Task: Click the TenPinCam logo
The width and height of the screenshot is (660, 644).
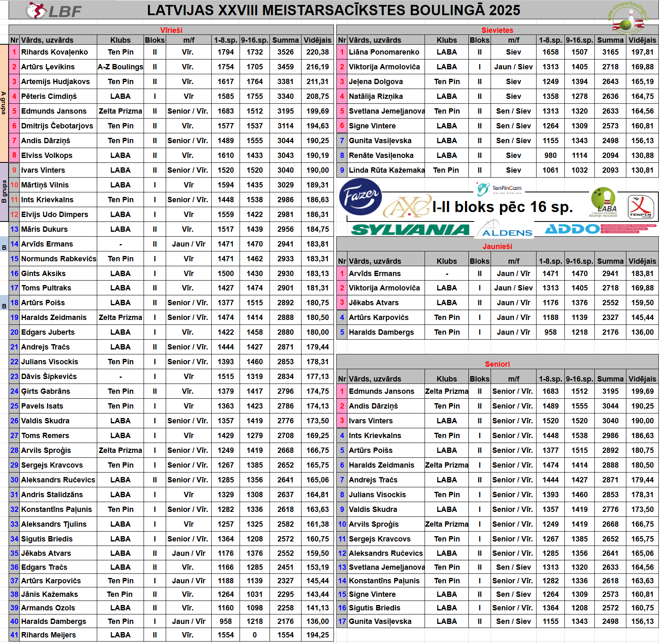Action: tap(499, 189)
